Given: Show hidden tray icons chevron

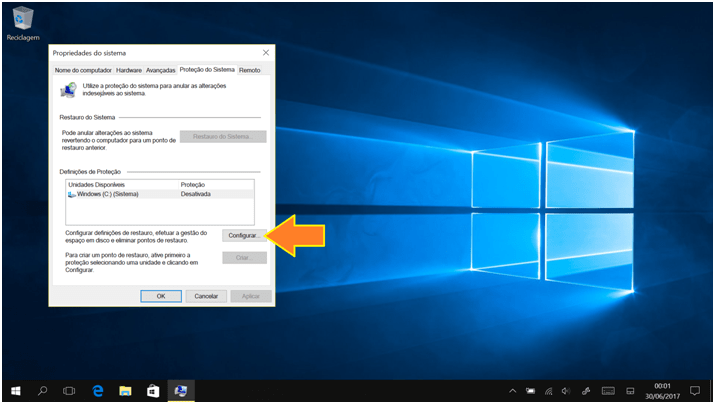Looking at the screenshot, I should [513, 390].
